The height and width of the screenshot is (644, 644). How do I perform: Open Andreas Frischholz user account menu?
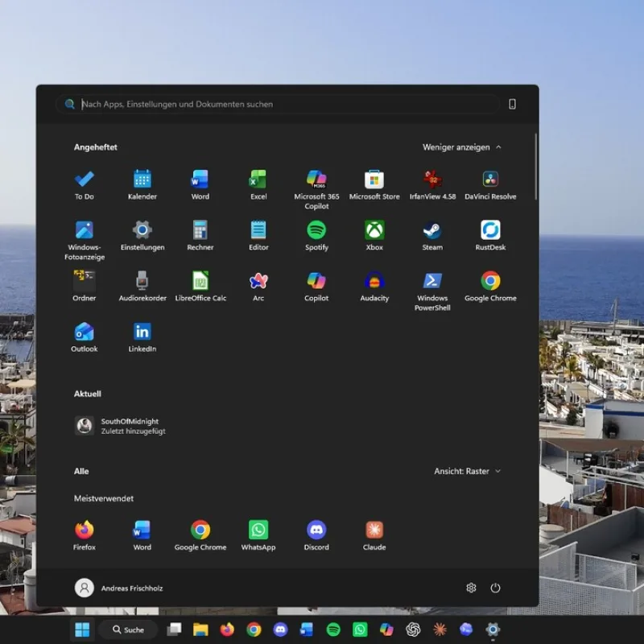119,588
